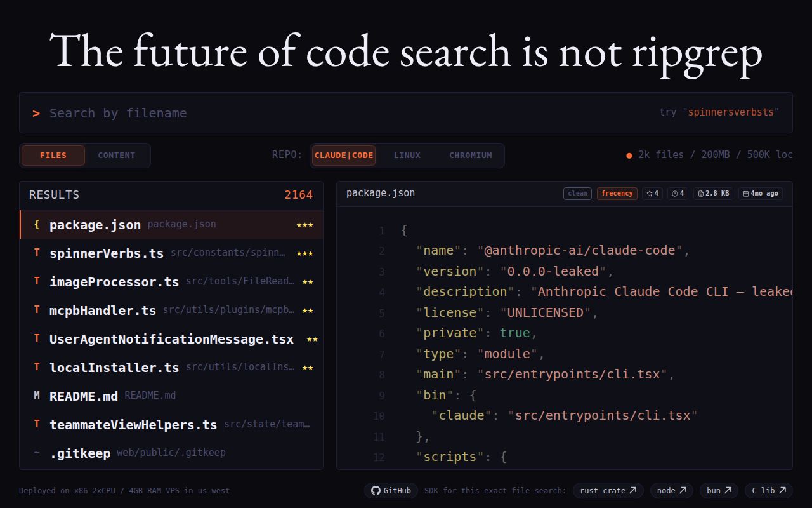Screen dimensions: 812x508
Task: Click the T icon beside UserAgentNotificationMessage.tsx
Action: click(x=37, y=338)
